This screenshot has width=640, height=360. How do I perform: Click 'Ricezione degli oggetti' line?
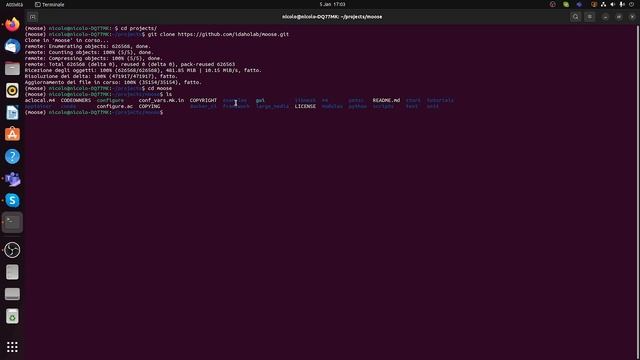(143, 70)
